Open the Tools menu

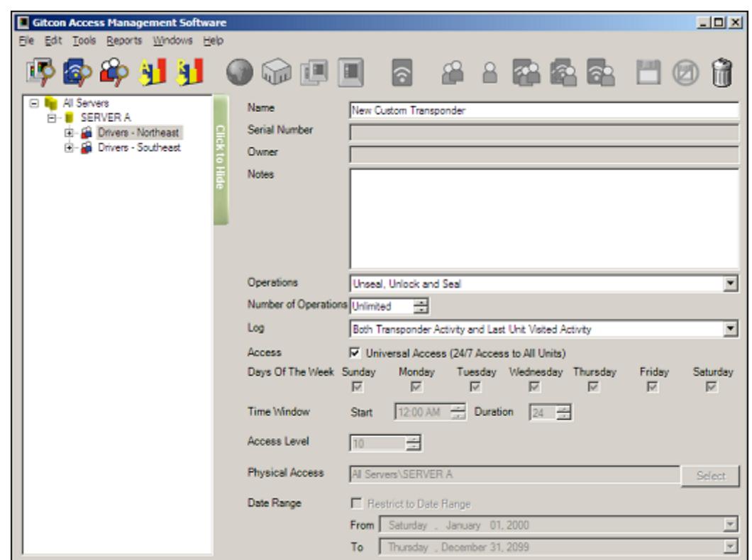tap(84, 40)
